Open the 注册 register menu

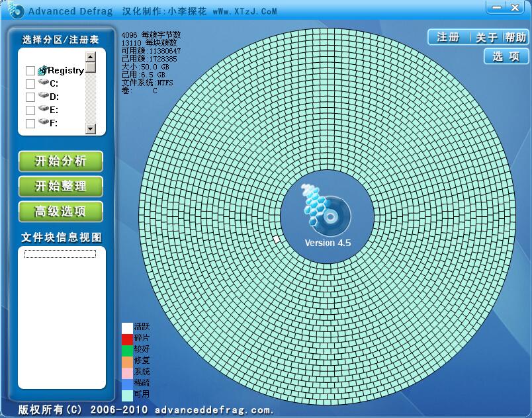[450, 38]
